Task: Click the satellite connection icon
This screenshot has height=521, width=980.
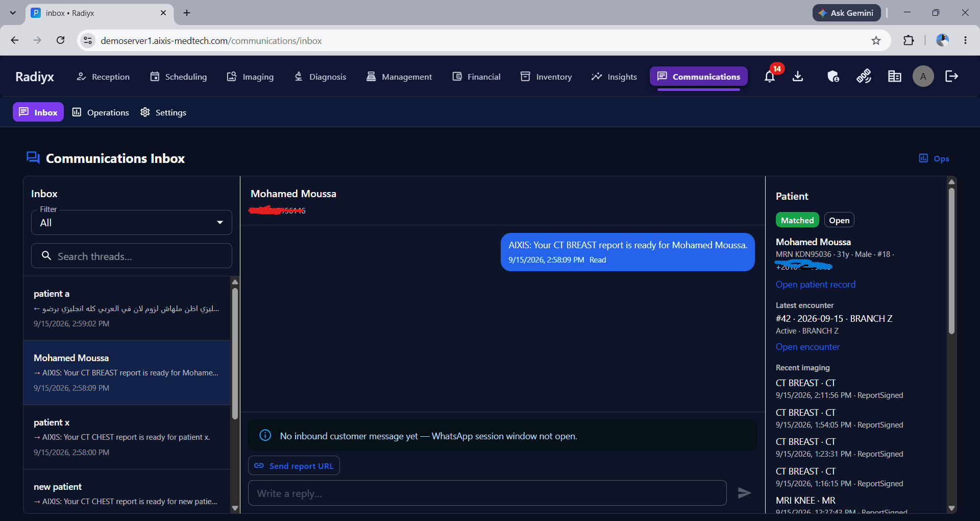Action: 864,77
